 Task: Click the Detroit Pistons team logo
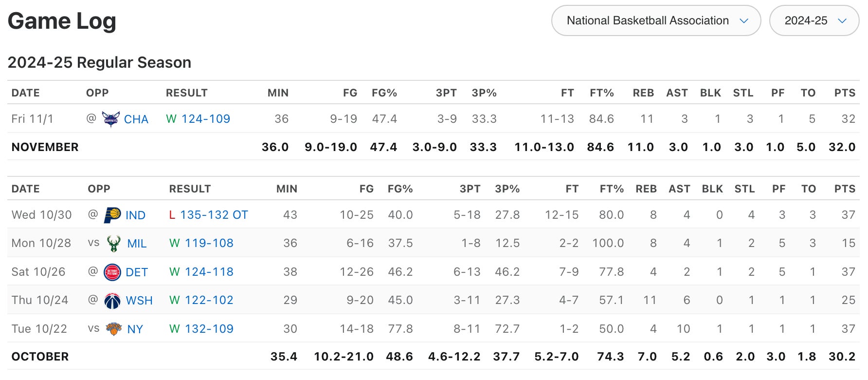(x=112, y=272)
